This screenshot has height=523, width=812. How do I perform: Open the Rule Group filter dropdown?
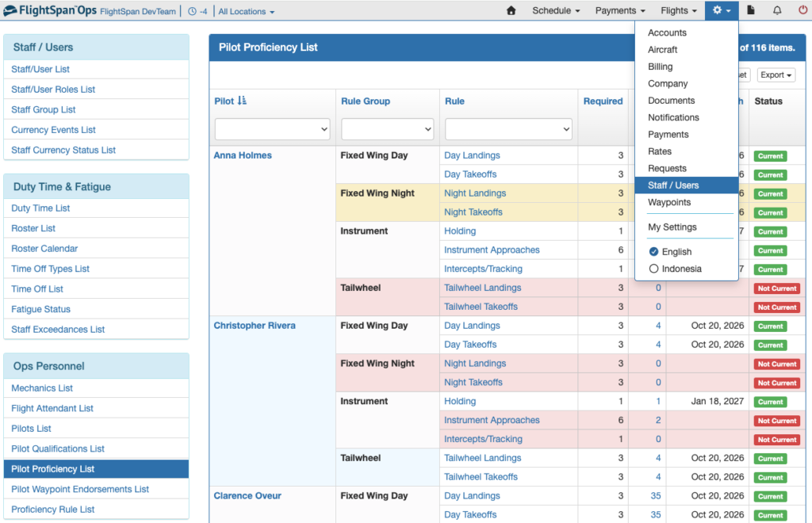click(387, 129)
